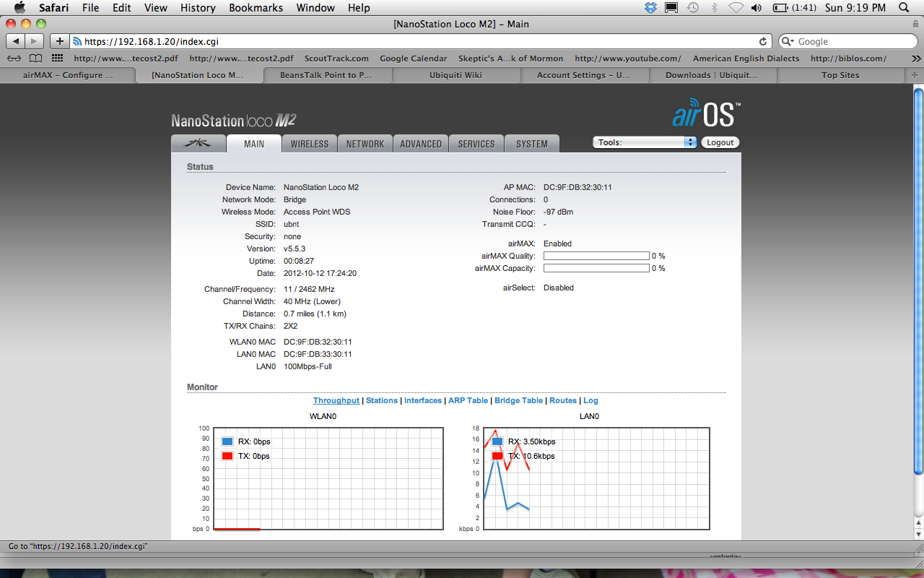Screen dimensions: 924x578
Task: Open the Safari menu
Action: (54, 8)
